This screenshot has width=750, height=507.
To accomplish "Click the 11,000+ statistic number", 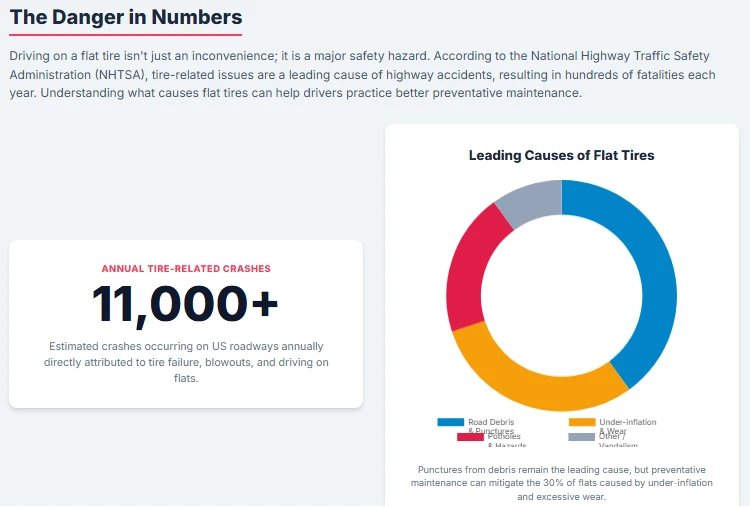I will click(x=185, y=304).
